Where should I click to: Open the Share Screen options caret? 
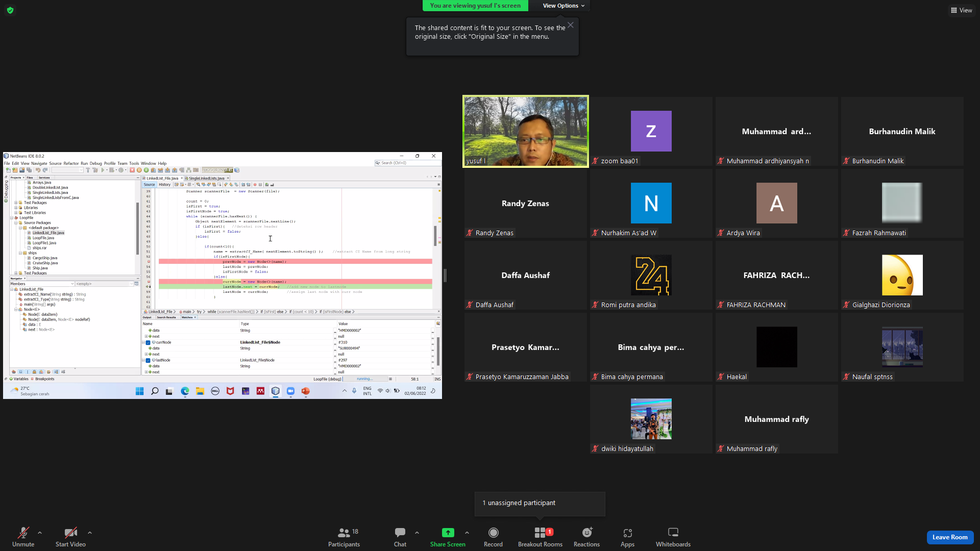click(467, 533)
